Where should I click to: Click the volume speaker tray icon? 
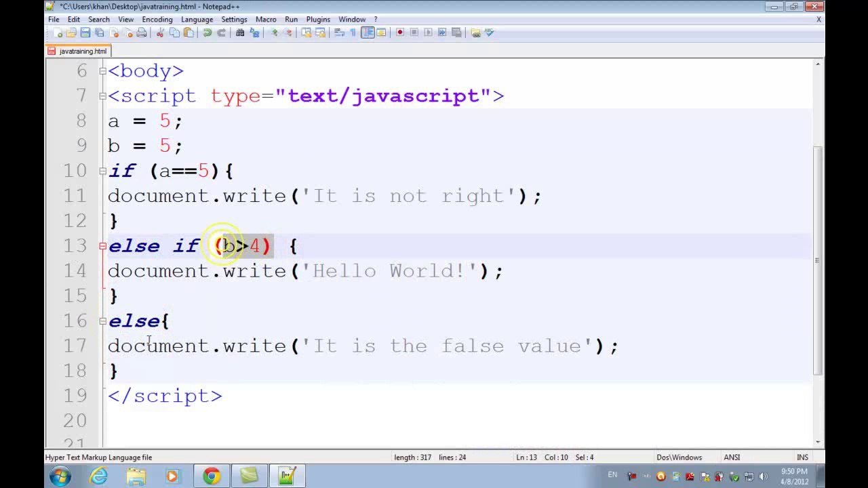click(764, 476)
